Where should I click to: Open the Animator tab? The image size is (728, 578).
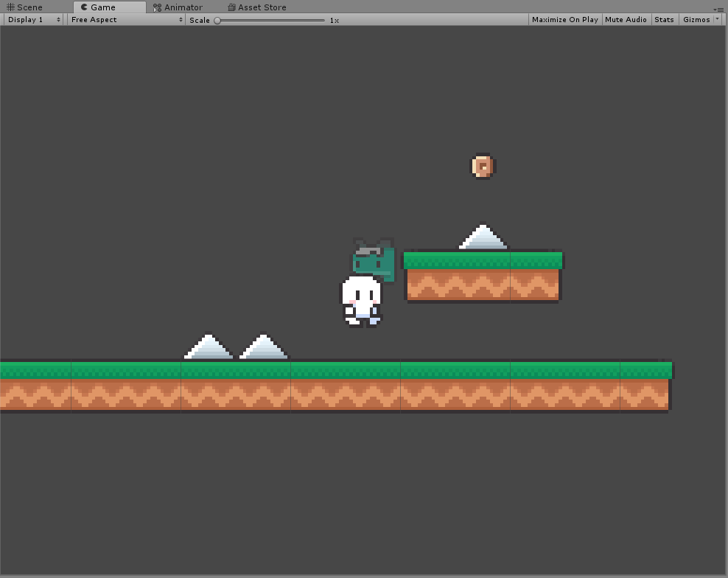(x=178, y=7)
